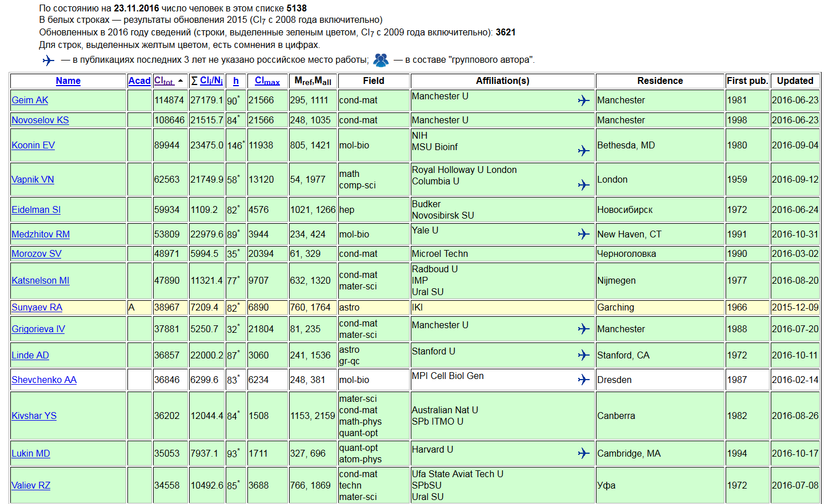Click the airplane icon in Shevchenko AA row
Image resolution: width=825 pixels, height=504 pixels.
point(583,380)
